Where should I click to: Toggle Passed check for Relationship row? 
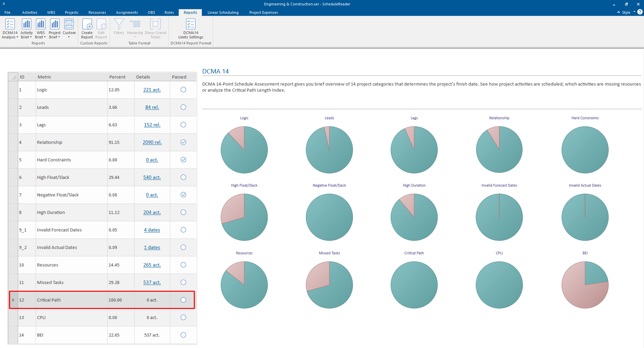(x=183, y=142)
